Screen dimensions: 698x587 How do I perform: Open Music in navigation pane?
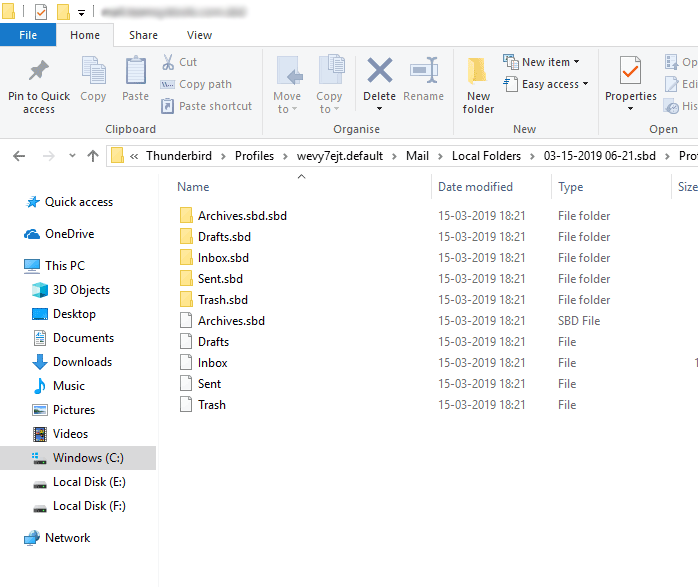coord(69,386)
